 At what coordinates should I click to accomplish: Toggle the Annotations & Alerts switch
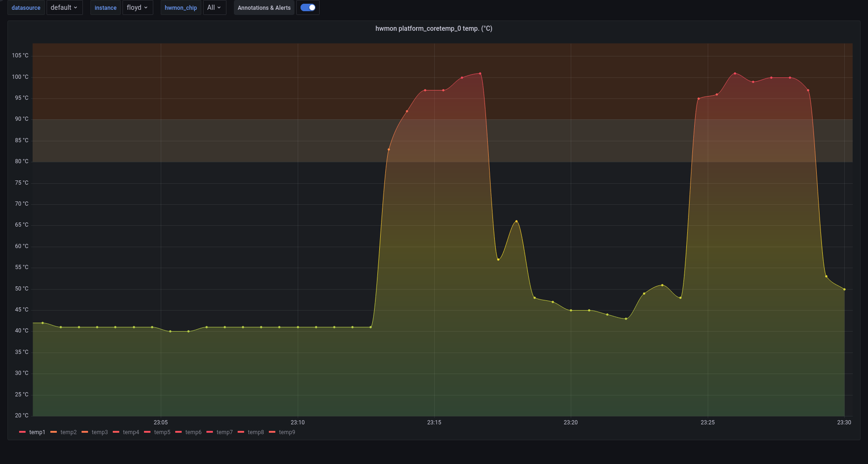click(308, 7)
